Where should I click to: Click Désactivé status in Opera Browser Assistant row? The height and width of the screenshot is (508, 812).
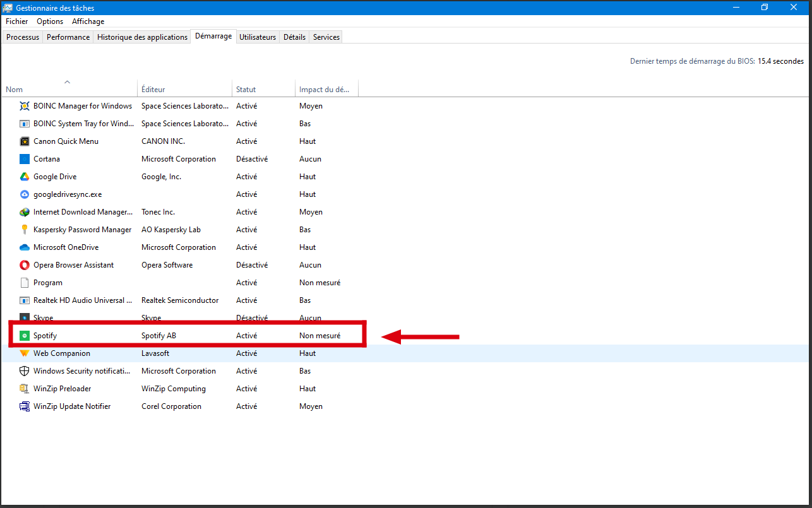point(252,265)
